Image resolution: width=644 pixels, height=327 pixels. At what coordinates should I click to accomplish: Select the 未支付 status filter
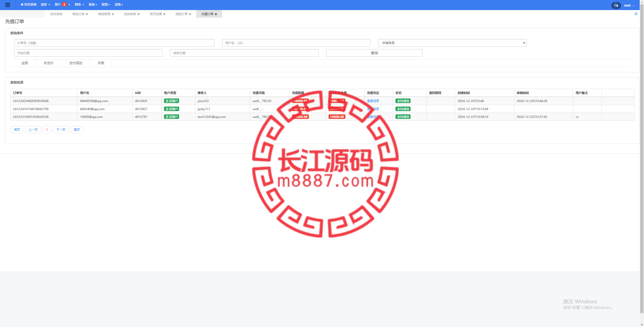48,63
